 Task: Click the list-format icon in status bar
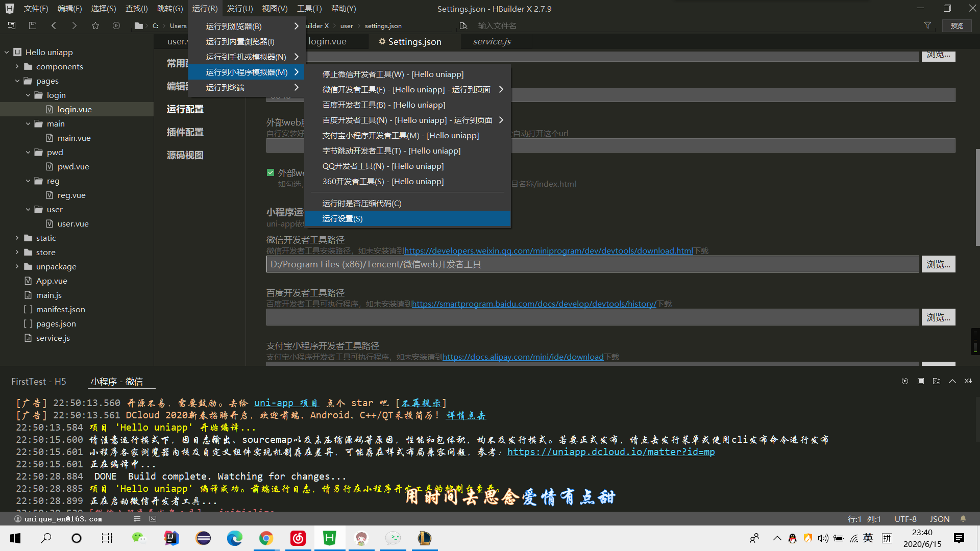pos(137,519)
